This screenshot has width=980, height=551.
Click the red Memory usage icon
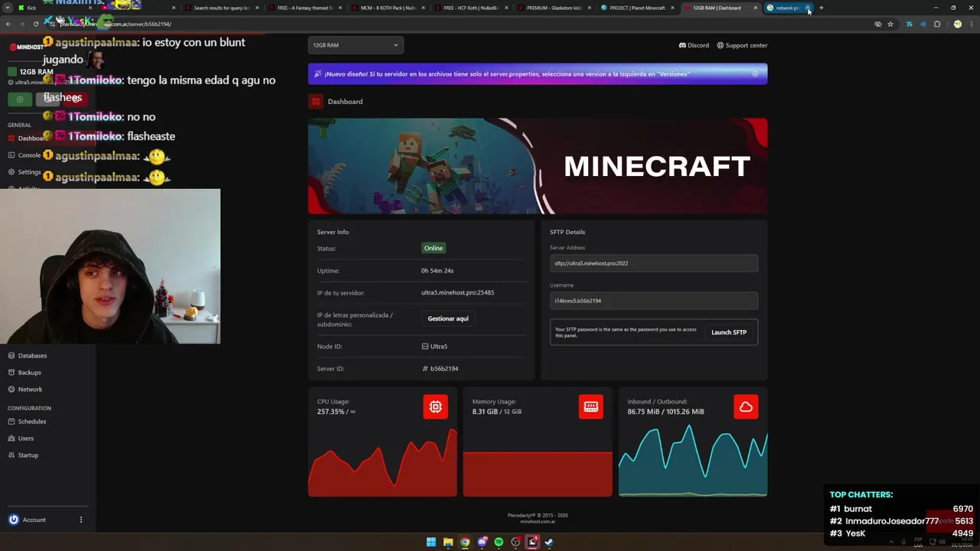(x=591, y=407)
